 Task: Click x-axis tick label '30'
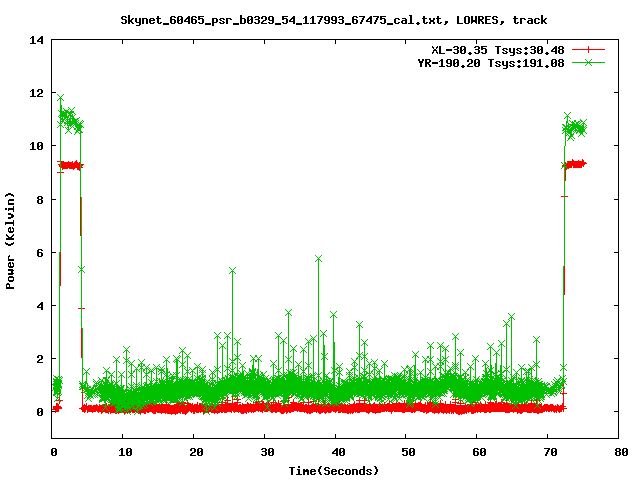pyautogui.click(x=267, y=452)
